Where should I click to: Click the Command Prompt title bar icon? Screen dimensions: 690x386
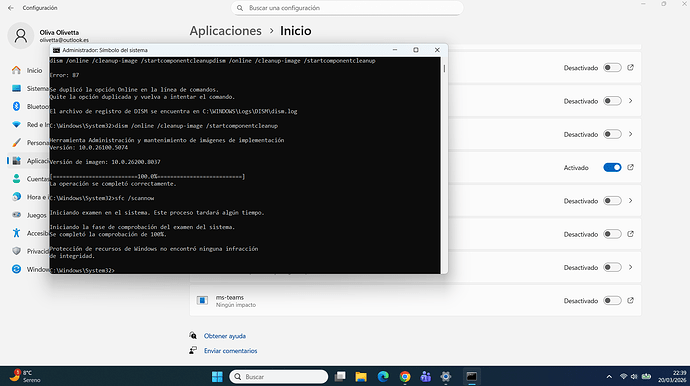56,50
